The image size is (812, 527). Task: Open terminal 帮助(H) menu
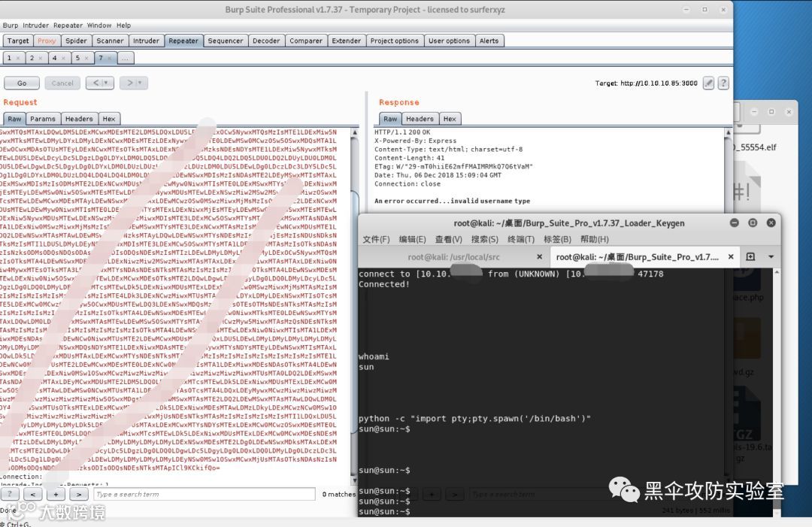click(595, 239)
